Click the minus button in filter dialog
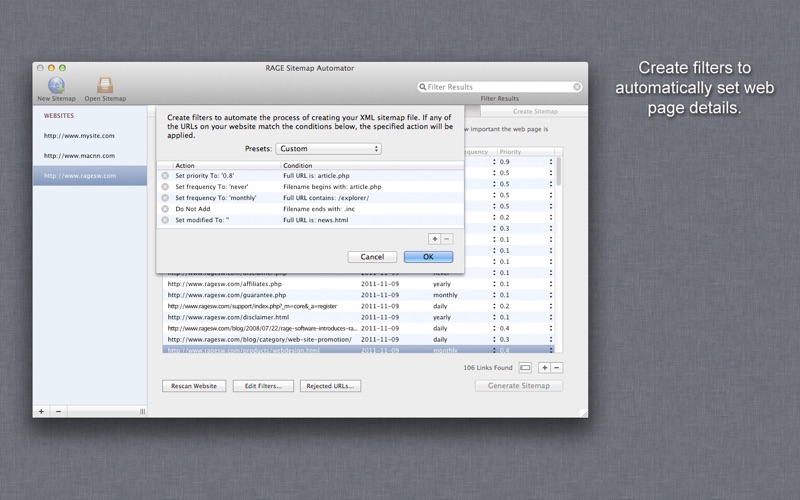Image resolution: width=800 pixels, height=500 pixels. (x=446, y=239)
